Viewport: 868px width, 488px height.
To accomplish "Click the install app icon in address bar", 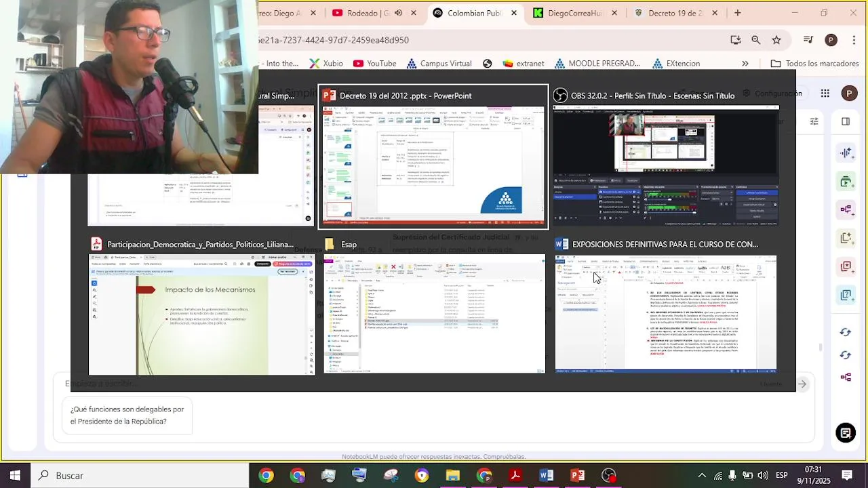I will [736, 40].
